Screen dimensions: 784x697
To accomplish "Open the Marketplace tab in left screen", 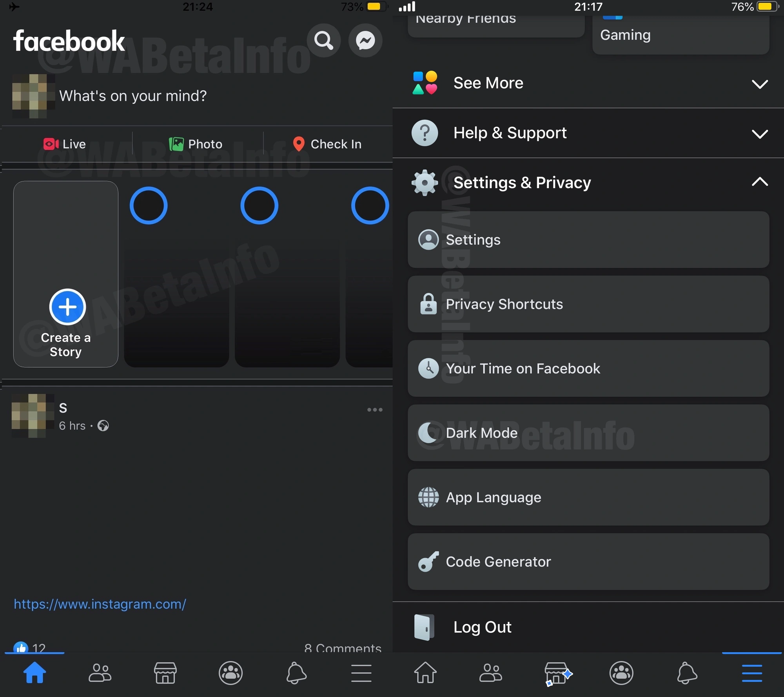I will click(x=165, y=673).
